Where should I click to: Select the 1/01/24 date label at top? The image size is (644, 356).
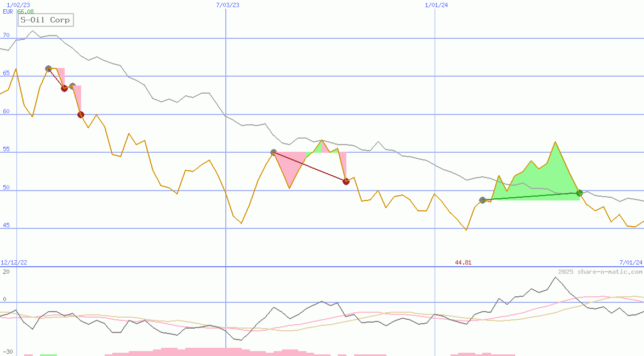tap(437, 5)
